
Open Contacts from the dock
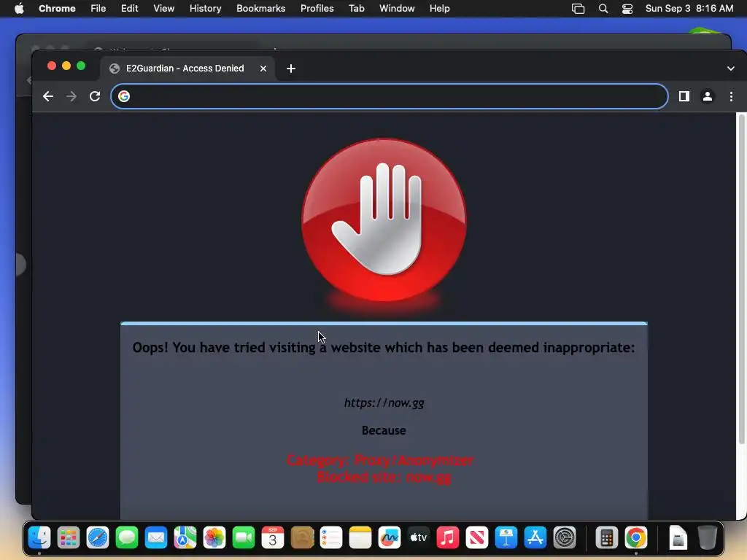pyautogui.click(x=302, y=538)
